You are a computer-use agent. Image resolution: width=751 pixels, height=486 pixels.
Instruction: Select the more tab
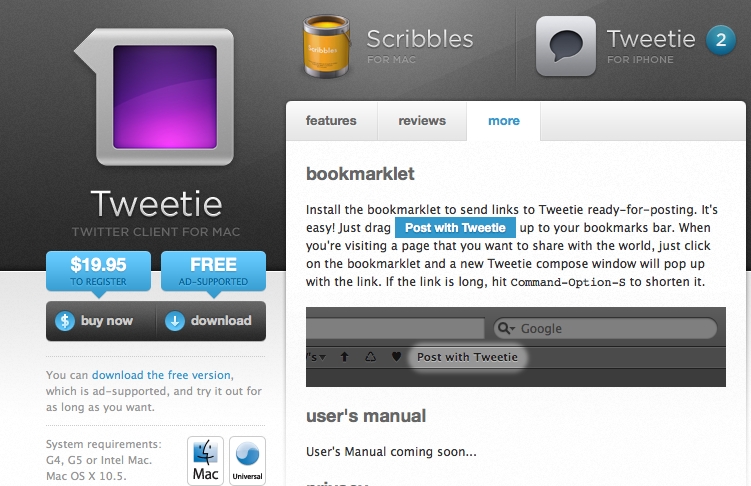click(503, 121)
